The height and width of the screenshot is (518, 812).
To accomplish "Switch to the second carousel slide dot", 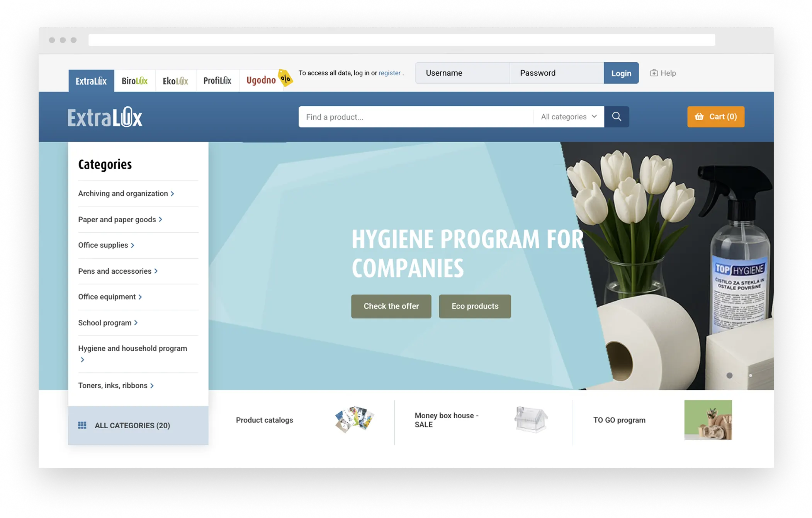I will pyautogui.click(x=750, y=375).
